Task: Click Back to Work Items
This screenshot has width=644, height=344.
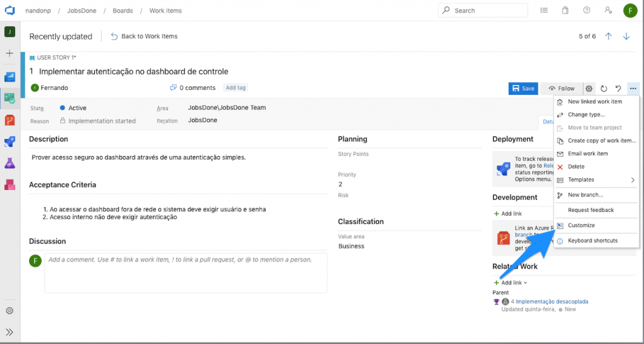Action: [x=144, y=36]
